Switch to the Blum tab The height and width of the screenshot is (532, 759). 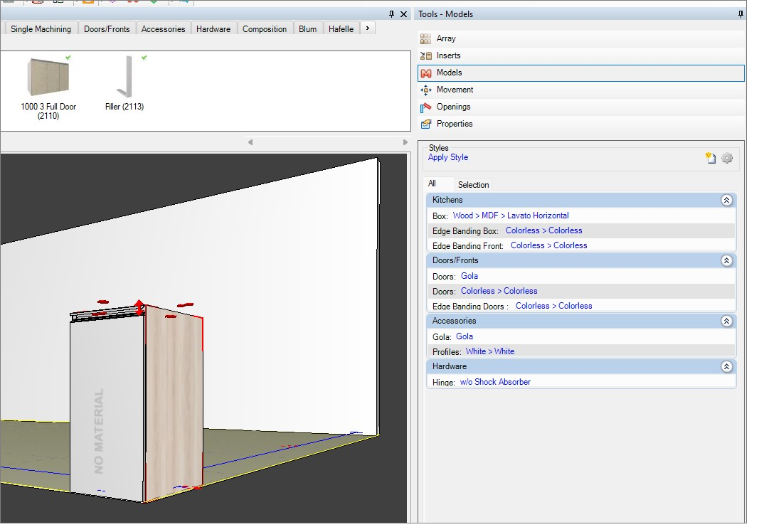coord(308,29)
